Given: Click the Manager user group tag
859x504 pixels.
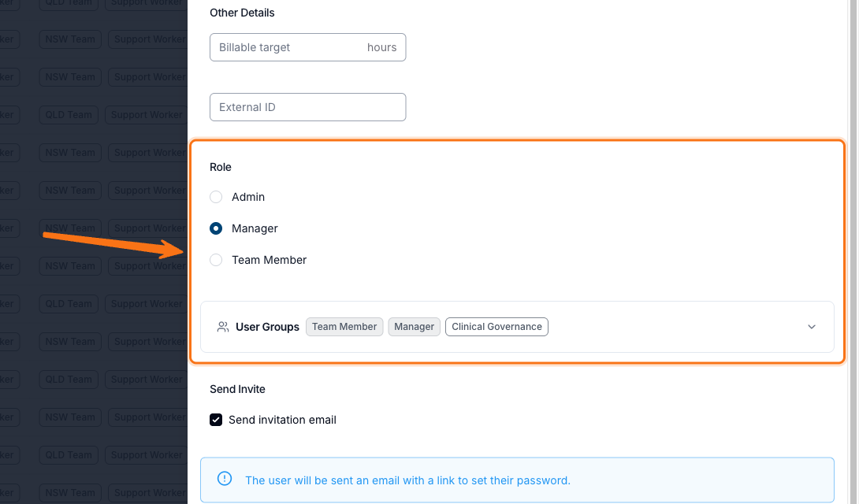Looking at the screenshot, I should (415, 327).
